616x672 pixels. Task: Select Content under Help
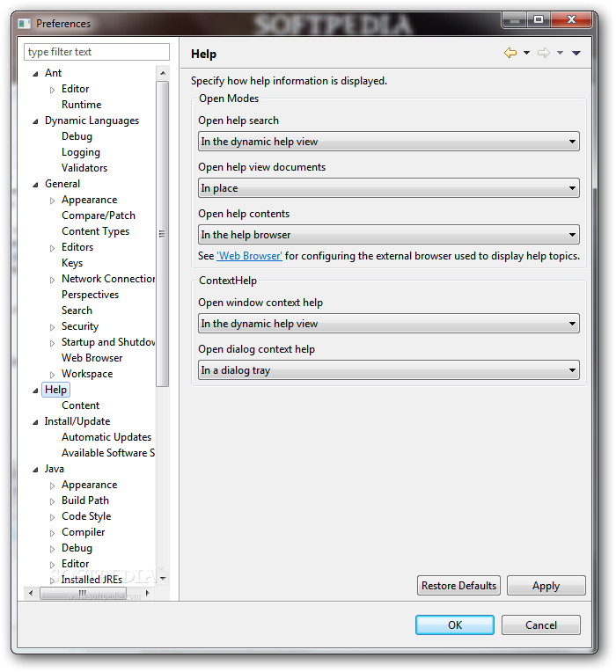81,405
